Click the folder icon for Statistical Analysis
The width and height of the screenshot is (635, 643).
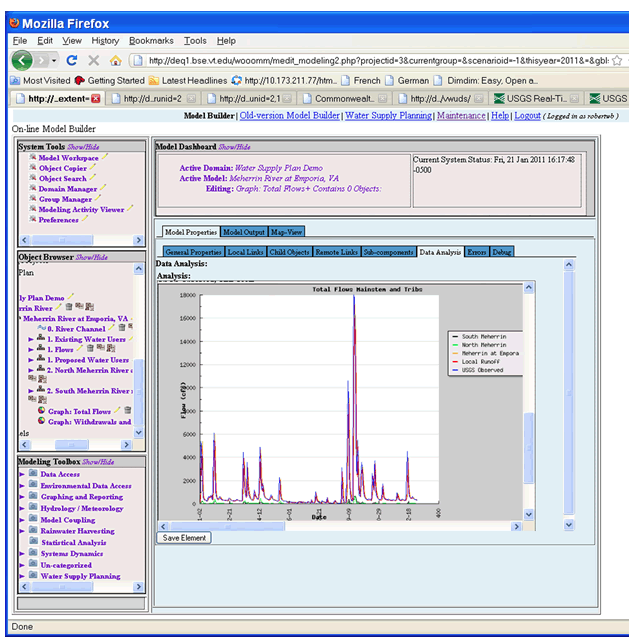pos(33,542)
